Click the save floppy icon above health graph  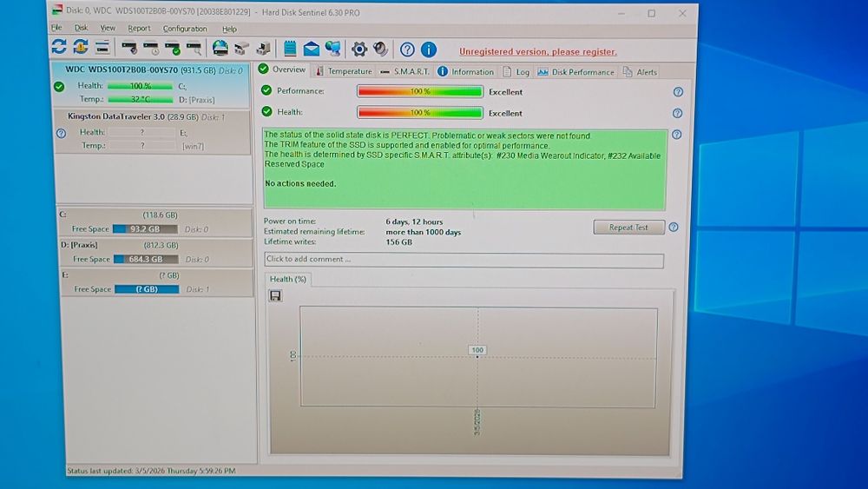pyautogui.click(x=275, y=295)
